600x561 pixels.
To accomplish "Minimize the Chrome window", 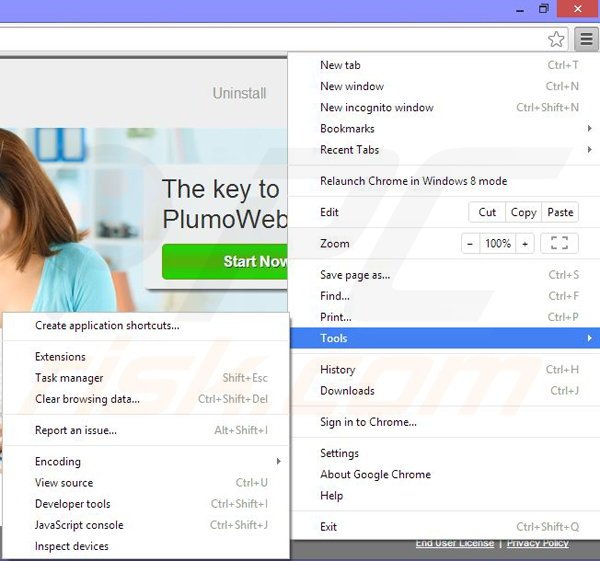I will [x=520, y=10].
